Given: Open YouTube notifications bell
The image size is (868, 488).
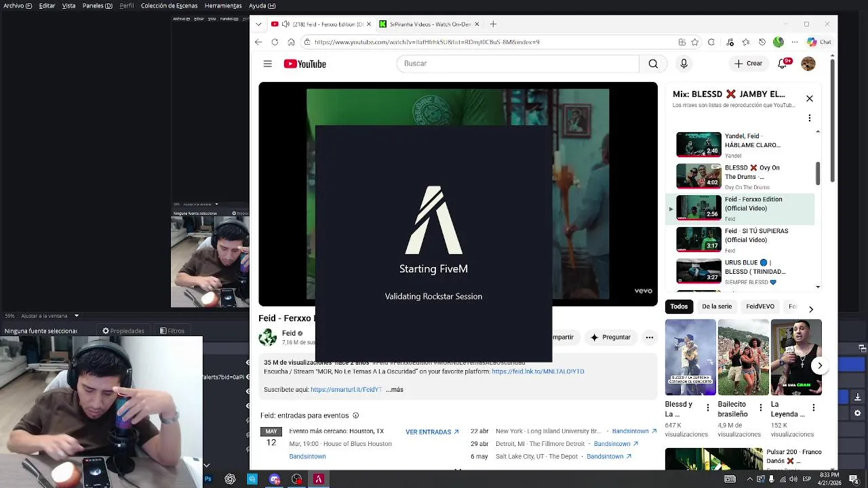Looking at the screenshot, I should coord(784,63).
